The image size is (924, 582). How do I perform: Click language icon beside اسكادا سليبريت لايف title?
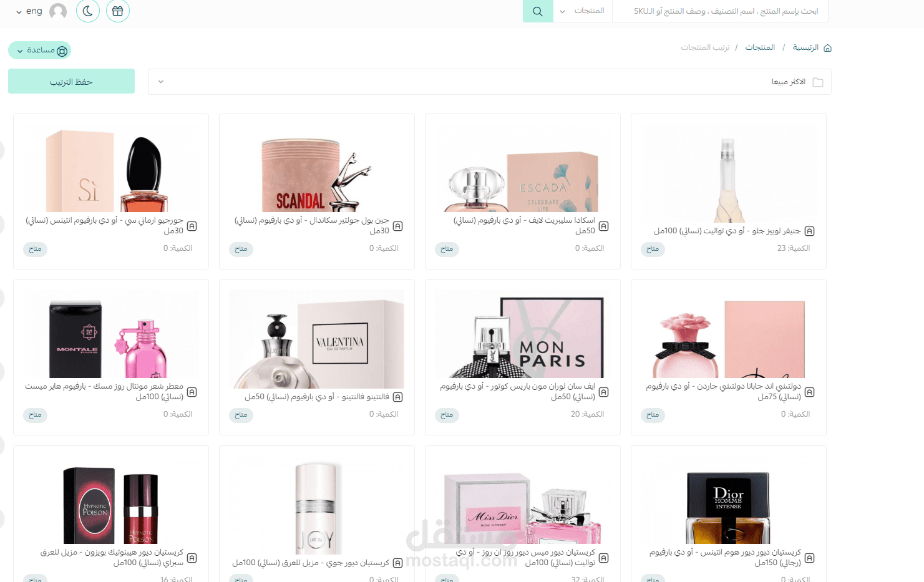(604, 226)
